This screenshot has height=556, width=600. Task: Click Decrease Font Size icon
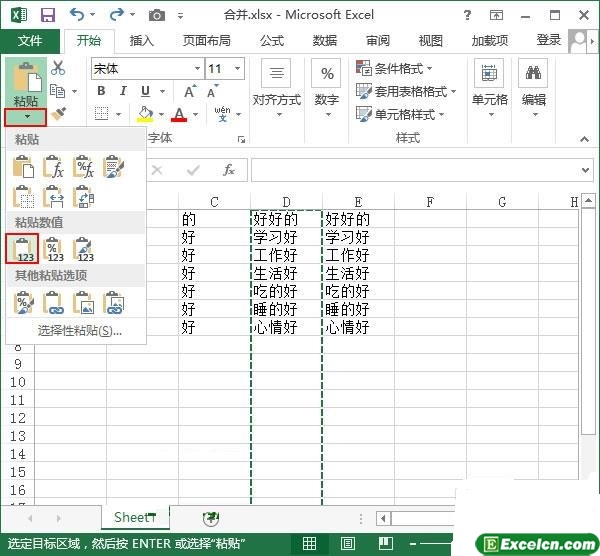tap(212, 91)
